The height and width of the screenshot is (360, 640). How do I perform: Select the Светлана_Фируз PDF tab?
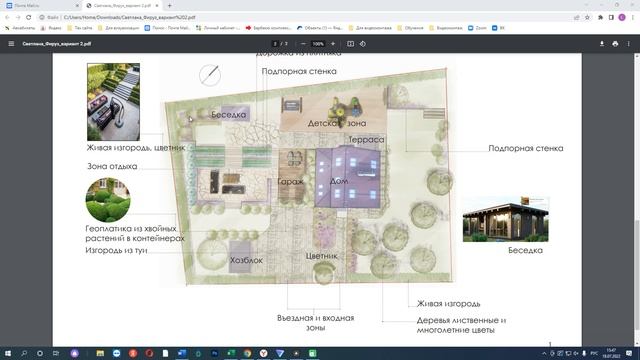(x=122, y=6)
